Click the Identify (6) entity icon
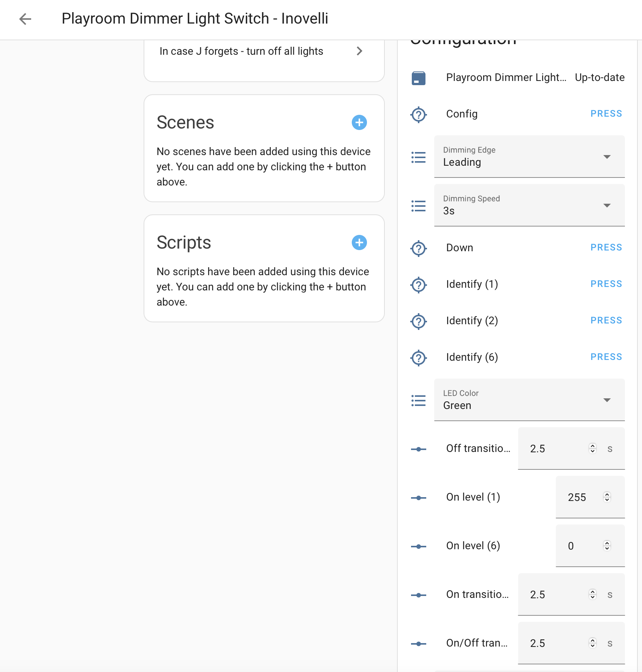642x672 pixels. (419, 358)
